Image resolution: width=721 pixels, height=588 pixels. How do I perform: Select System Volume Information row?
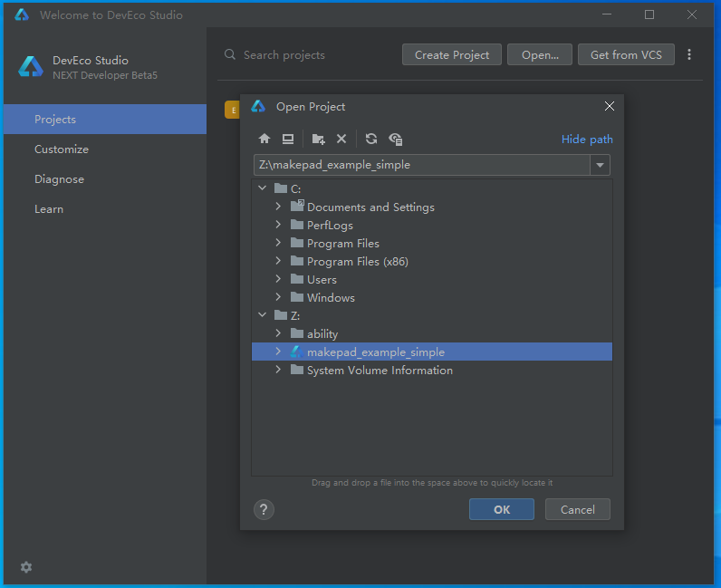coord(432,370)
